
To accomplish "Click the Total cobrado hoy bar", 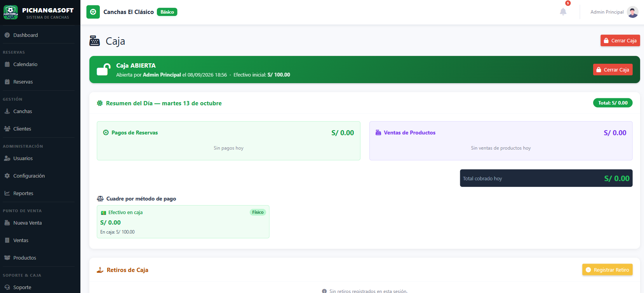I will [546, 178].
